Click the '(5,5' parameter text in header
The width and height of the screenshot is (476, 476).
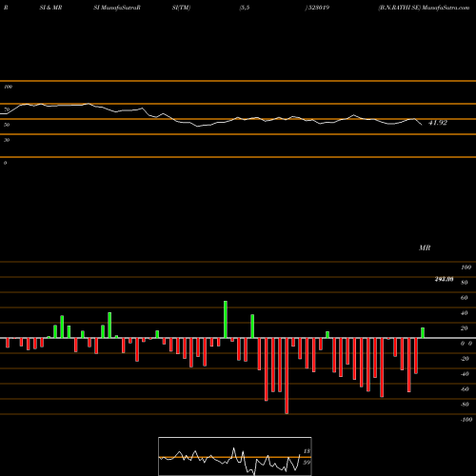pos(245,8)
